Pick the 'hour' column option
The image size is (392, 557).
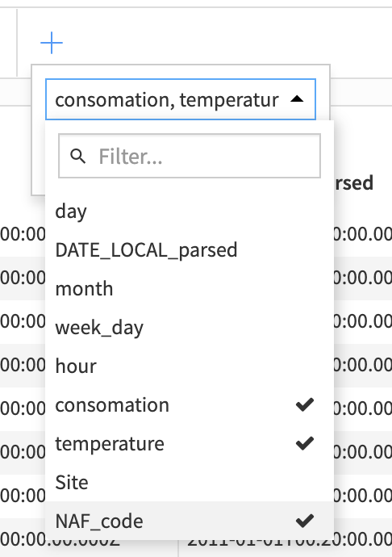click(190, 366)
